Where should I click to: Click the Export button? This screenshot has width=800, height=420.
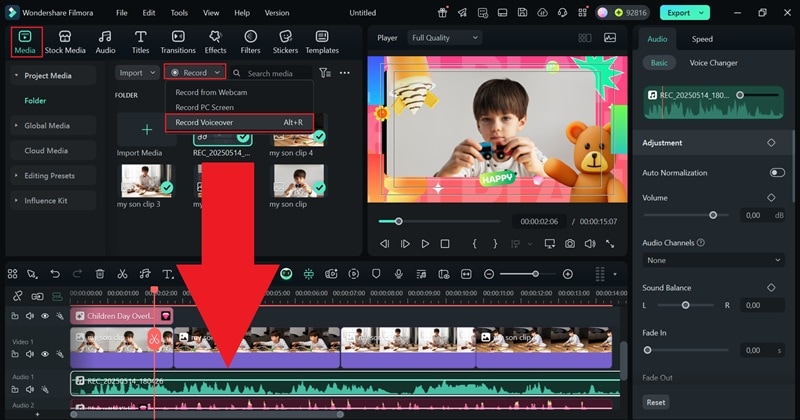click(x=684, y=13)
